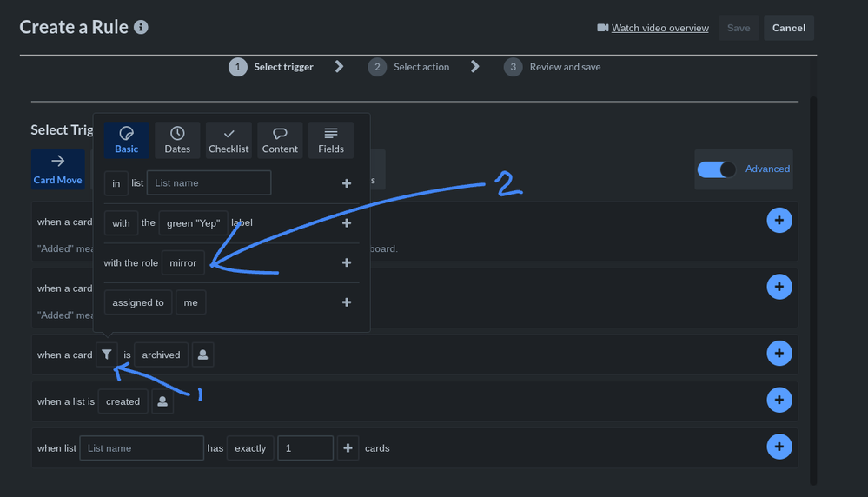Toggle the 'with' label option

(x=121, y=223)
